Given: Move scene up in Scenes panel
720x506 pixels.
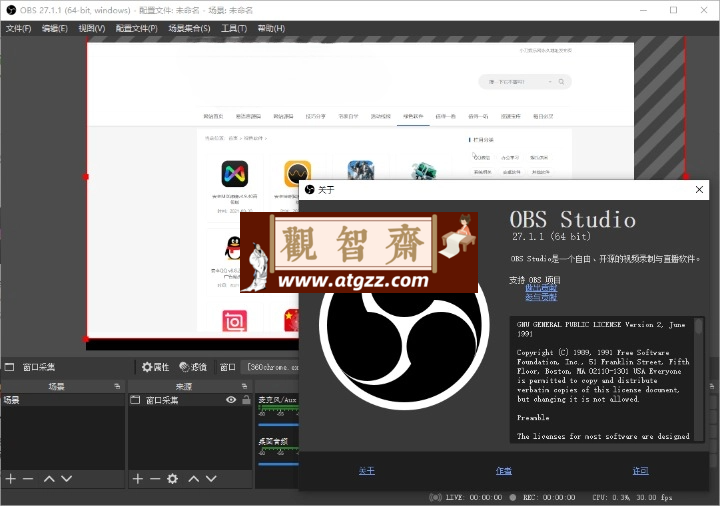Looking at the screenshot, I should 49,479.
